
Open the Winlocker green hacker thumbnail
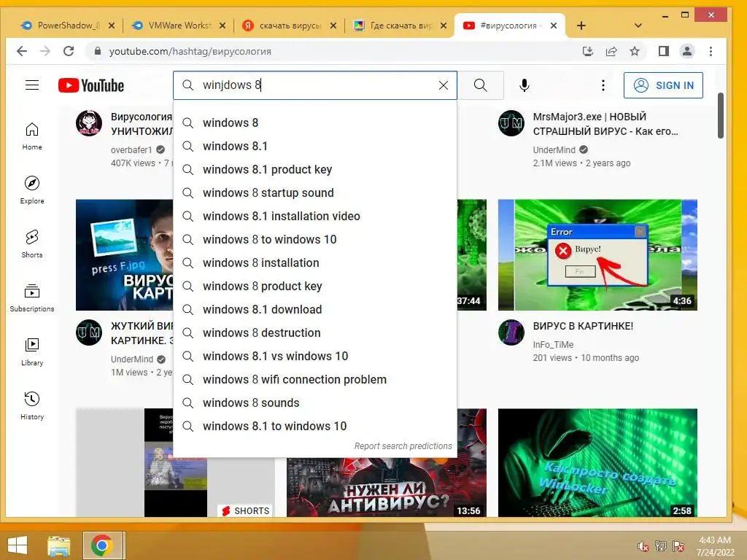tap(597, 462)
